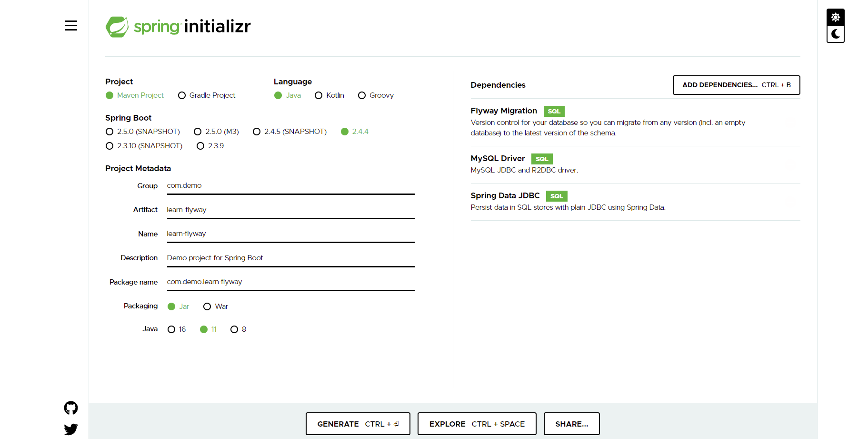Click the Share button
This screenshot has height=439, width=868.
tap(572, 424)
